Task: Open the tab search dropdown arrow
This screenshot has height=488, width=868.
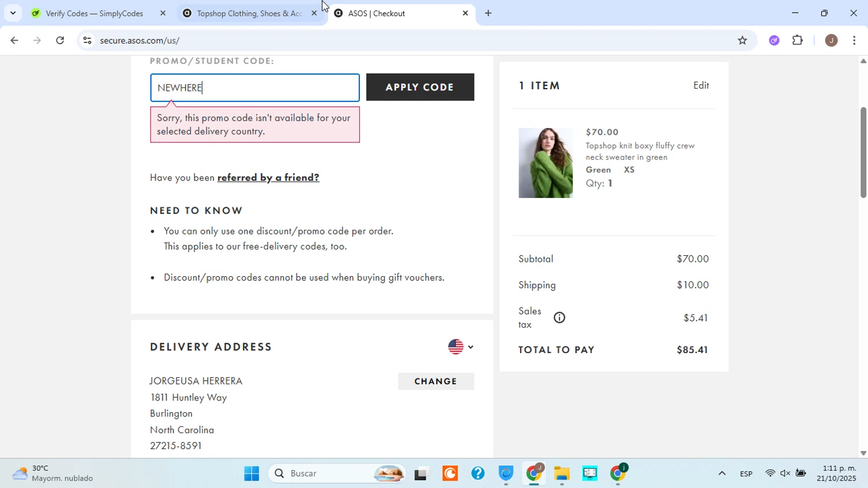Action: pyautogui.click(x=13, y=13)
